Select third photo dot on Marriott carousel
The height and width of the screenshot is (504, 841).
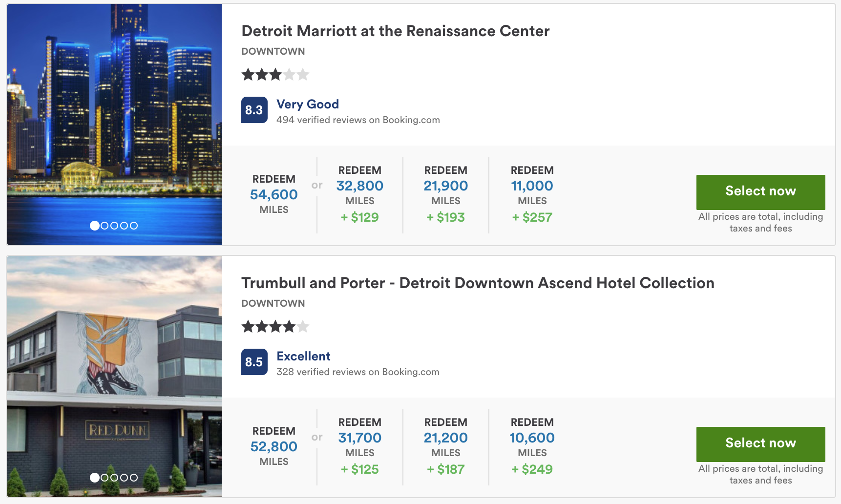(114, 226)
